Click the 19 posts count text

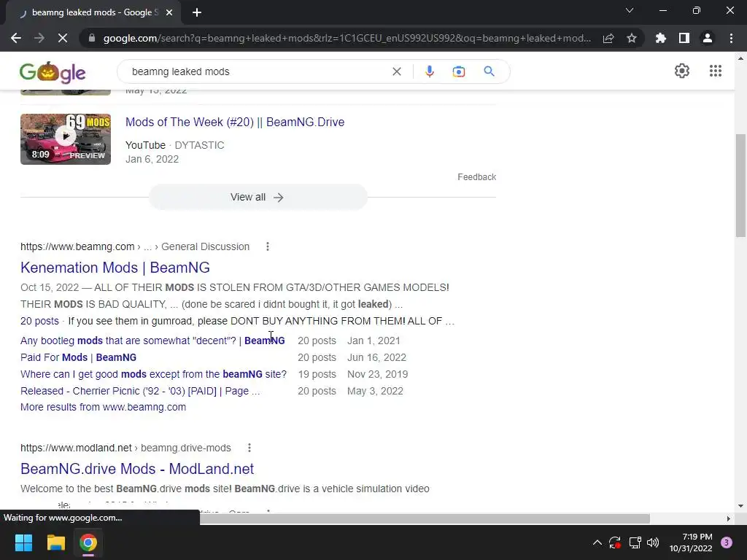(x=317, y=374)
